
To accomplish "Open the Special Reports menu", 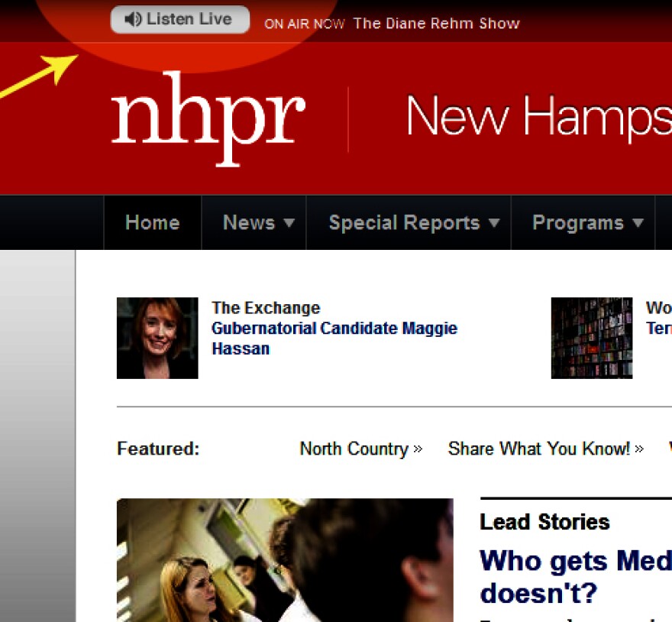I will (404, 222).
